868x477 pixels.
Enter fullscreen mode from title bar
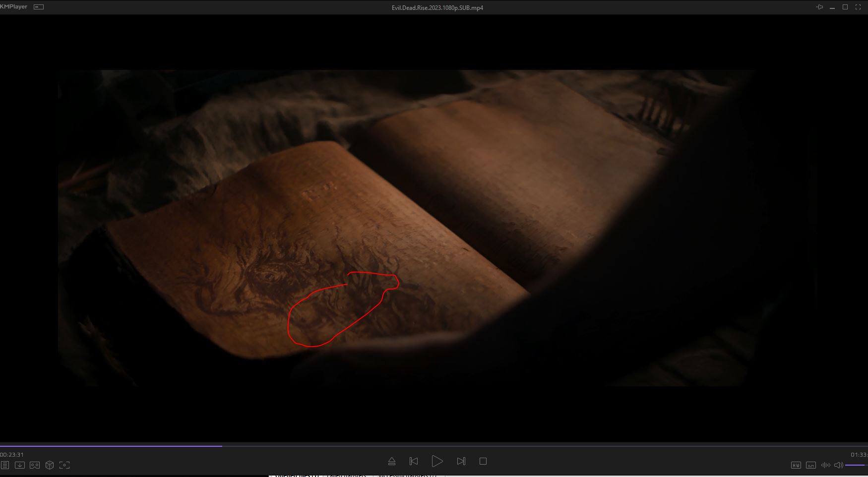click(x=858, y=7)
